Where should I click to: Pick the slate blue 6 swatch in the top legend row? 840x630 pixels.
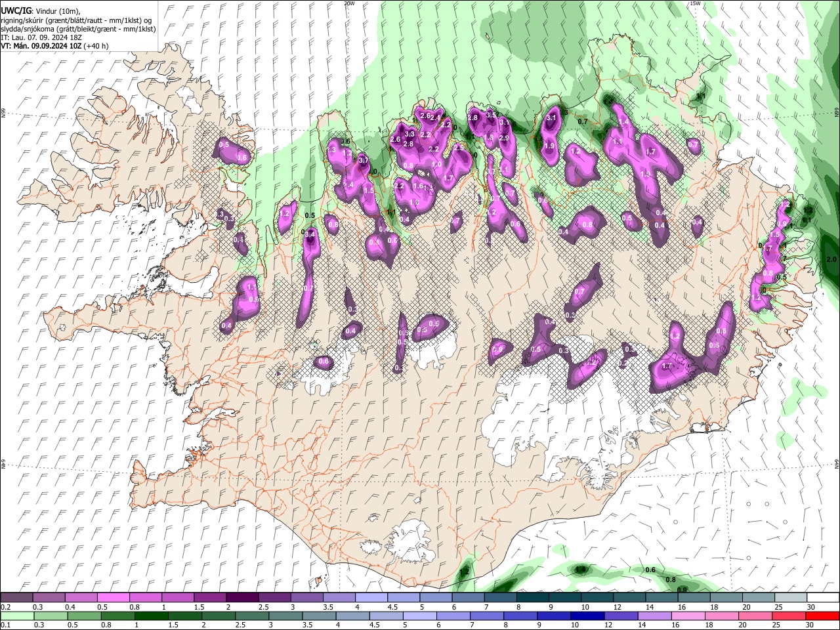click(x=467, y=598)
